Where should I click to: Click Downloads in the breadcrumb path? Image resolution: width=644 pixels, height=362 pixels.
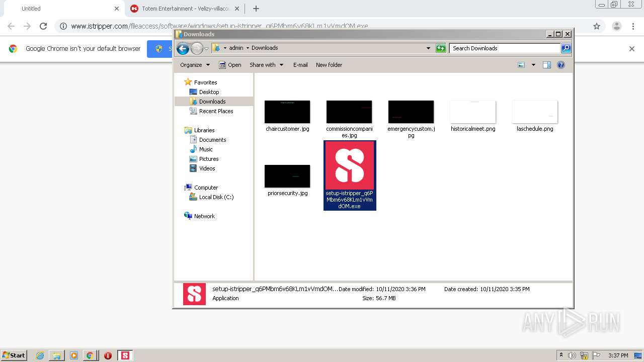pos(265,48)
